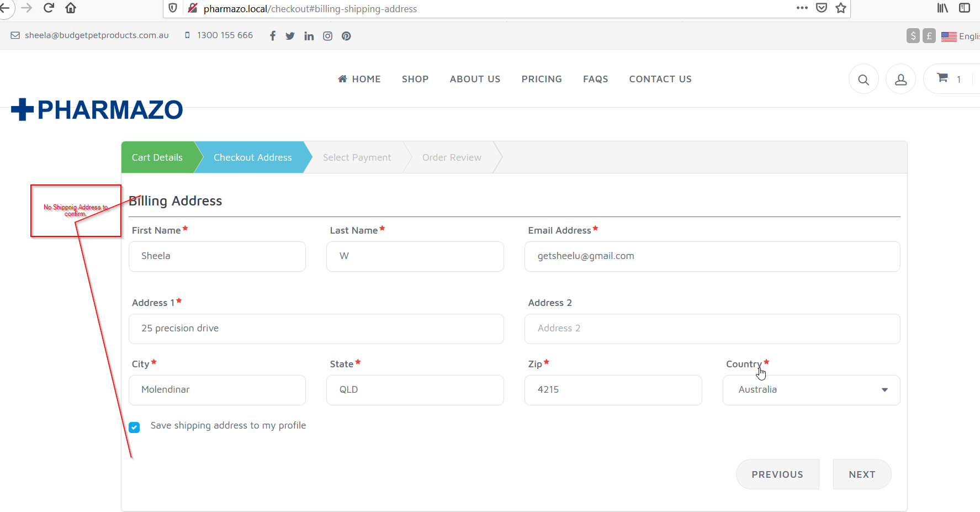Click the NEXT button
This screenshot has width=980, height=512.
click(862, 474)
